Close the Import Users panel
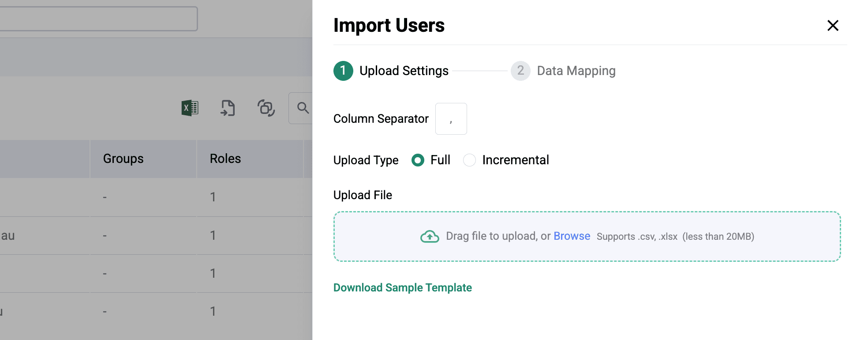 point(833,26)
